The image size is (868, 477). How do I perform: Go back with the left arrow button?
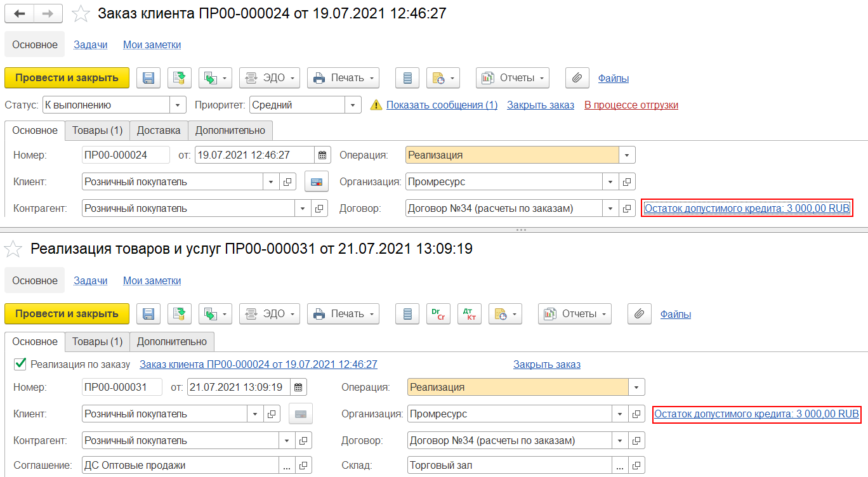19,13
